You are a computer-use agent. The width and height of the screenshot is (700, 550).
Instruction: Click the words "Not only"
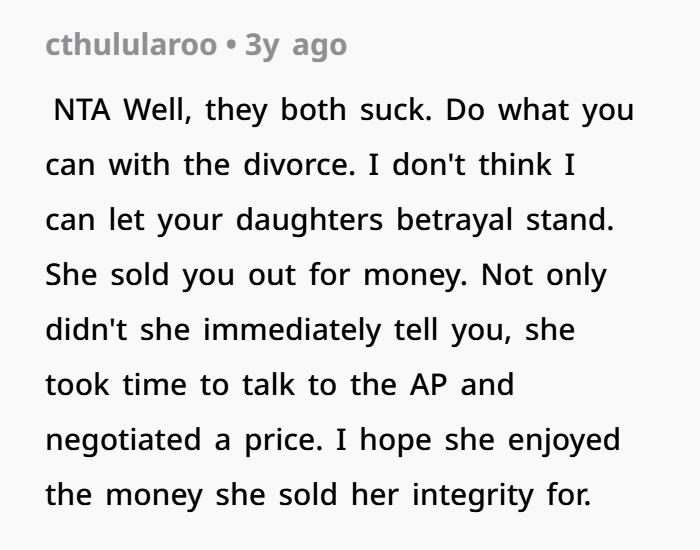coord(545,275)
